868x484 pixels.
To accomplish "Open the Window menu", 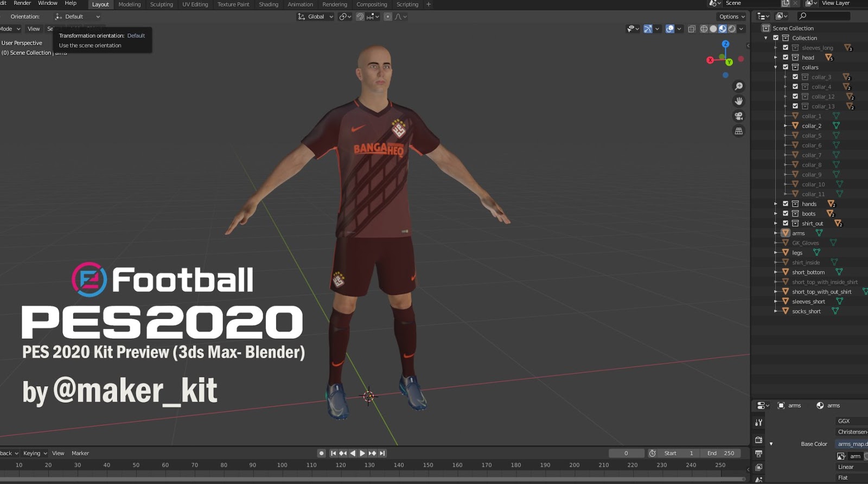I will point(48,3).
